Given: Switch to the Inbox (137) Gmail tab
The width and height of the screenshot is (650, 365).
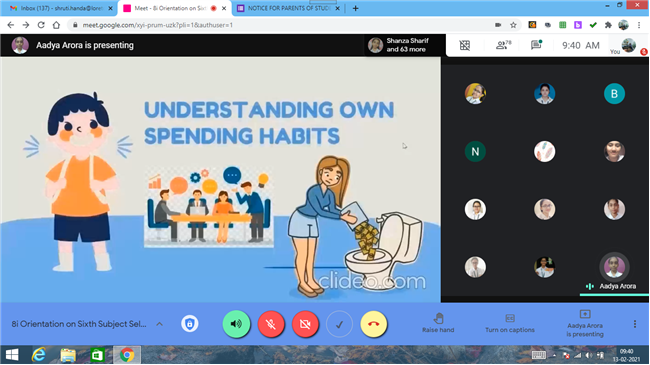Looking at the screenshot, I should coord(61,8).
